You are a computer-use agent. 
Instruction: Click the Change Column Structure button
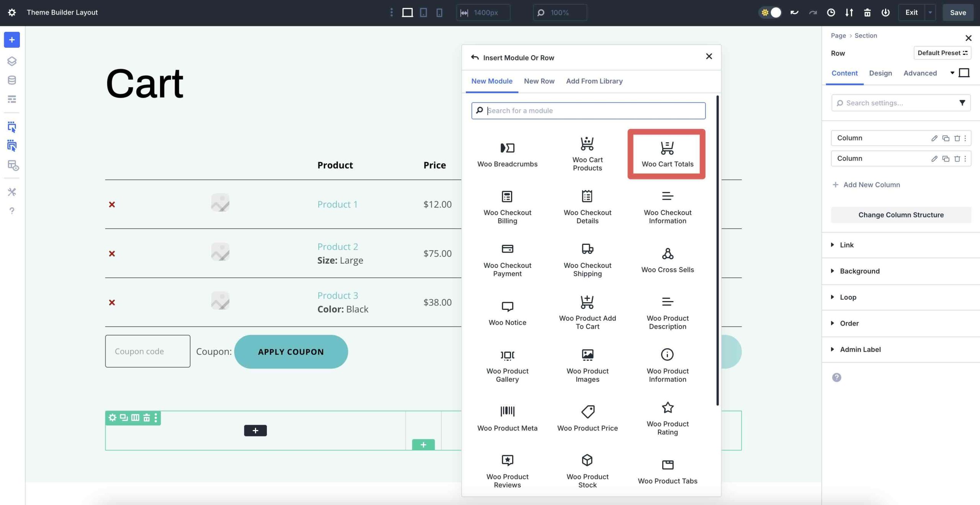click(901, 215)
